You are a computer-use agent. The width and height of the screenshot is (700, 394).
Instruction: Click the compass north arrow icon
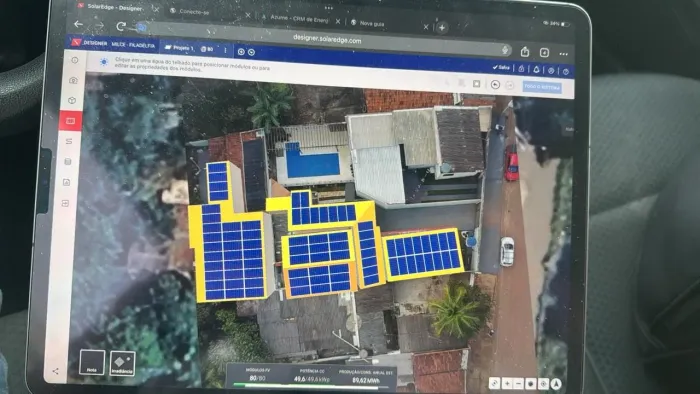pyautogui.click(x=556, y=384)
